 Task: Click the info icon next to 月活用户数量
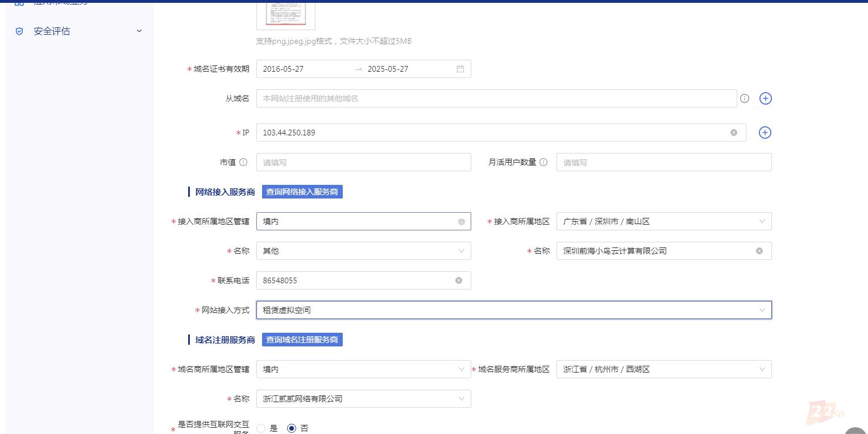point(543,162)
